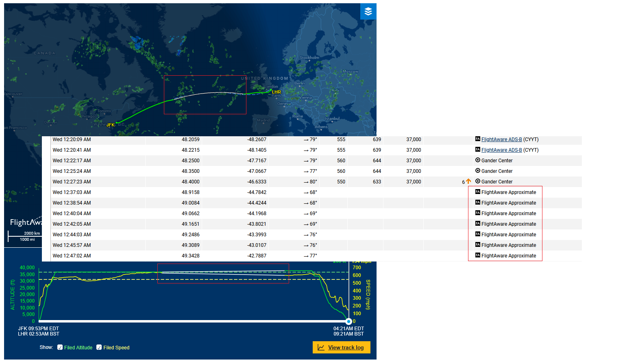Select the Wed 12:47:02 AM timestamp
Viewport: 625px width, 364px height.
pos(72,256)
